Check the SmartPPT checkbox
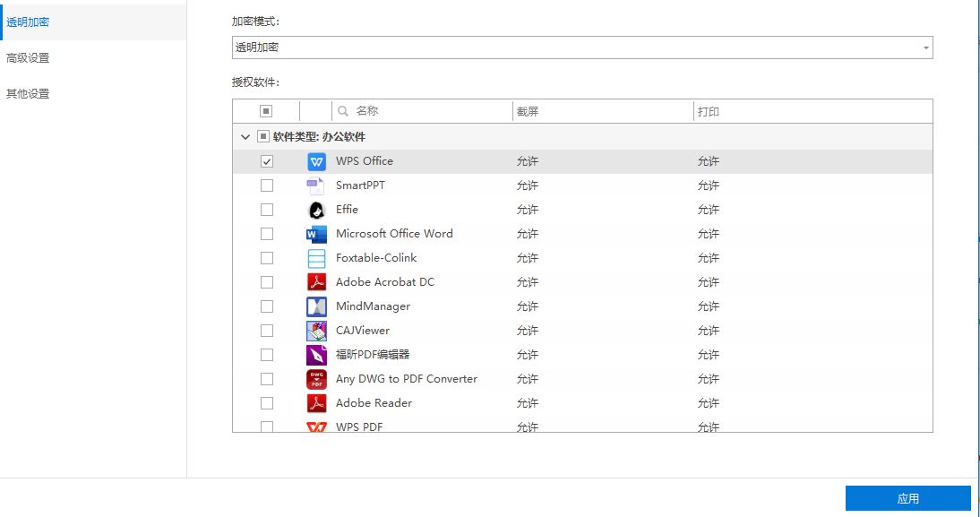The height and width of the screenshot is (517, 980). [x=267, y=185]
